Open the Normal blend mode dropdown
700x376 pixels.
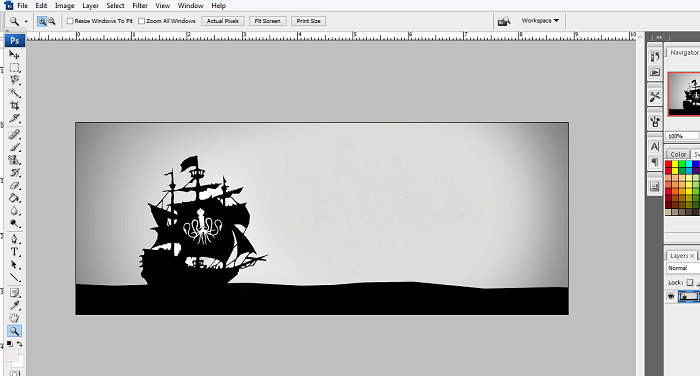coord(683,268)
